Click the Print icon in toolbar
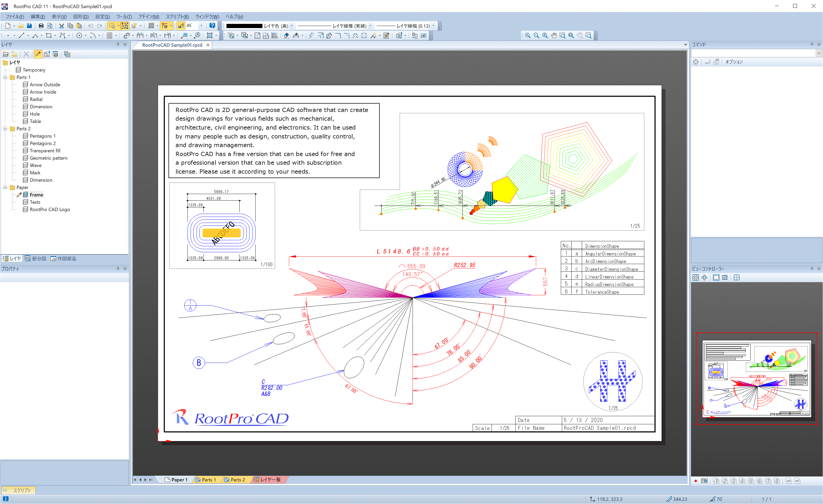Viewport: 823px width, 504px height. (x=41, y=26)
